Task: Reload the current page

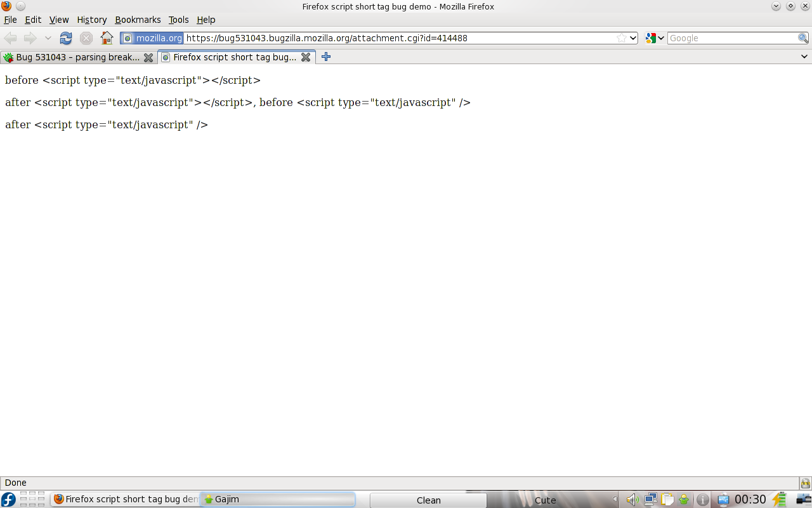Action: point(66,38)
